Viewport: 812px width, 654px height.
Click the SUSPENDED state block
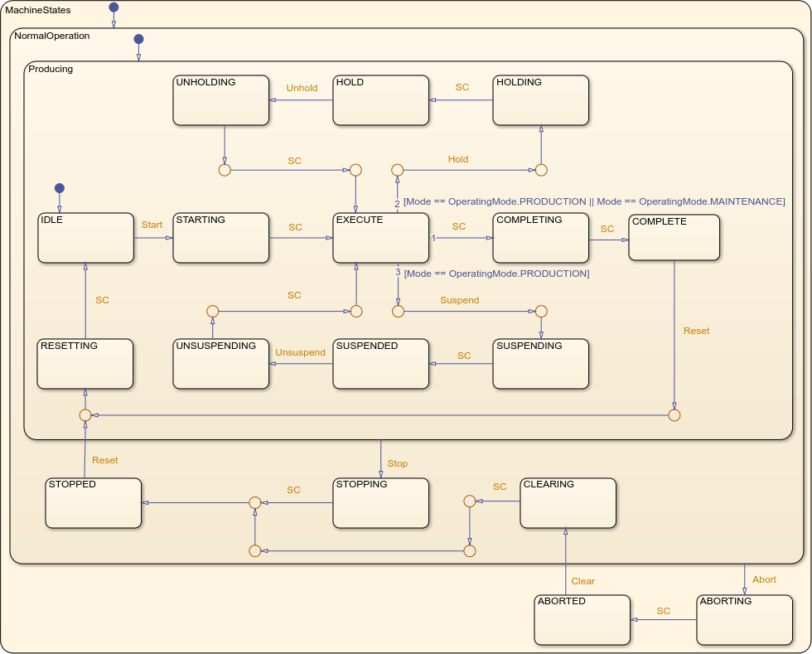click(x=381, y=365)
